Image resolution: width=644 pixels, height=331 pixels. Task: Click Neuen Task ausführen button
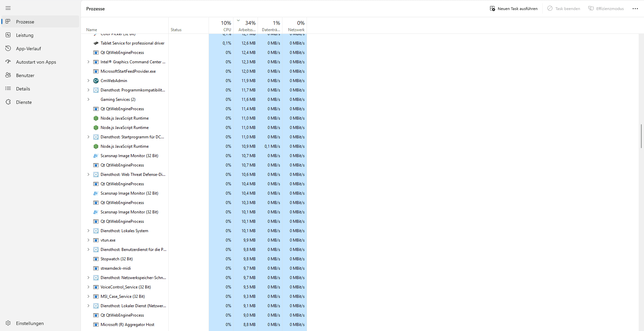(514, 9)
